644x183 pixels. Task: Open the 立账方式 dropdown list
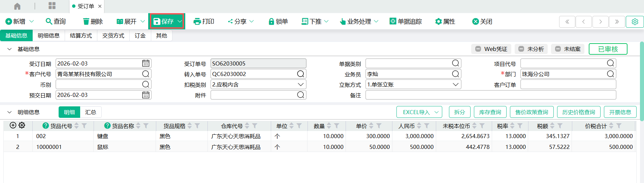[455, 84]
